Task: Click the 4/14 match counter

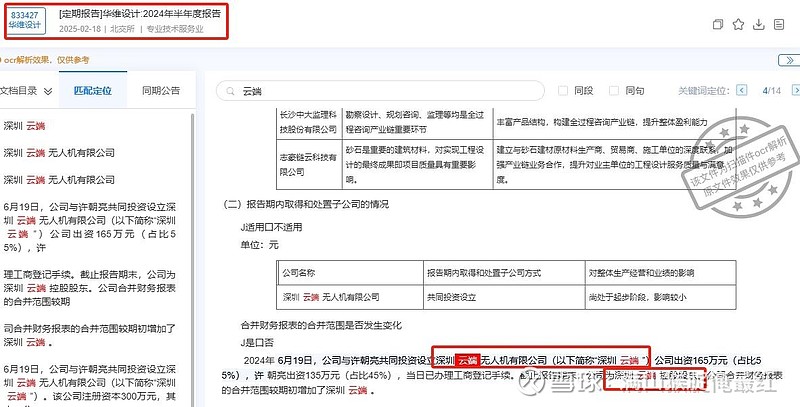Action: click(x=771, y=91)
